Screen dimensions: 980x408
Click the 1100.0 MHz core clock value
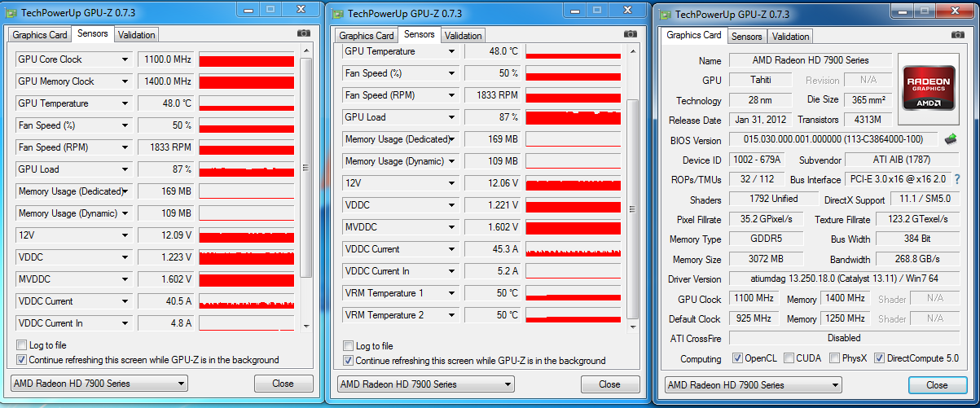166,59
